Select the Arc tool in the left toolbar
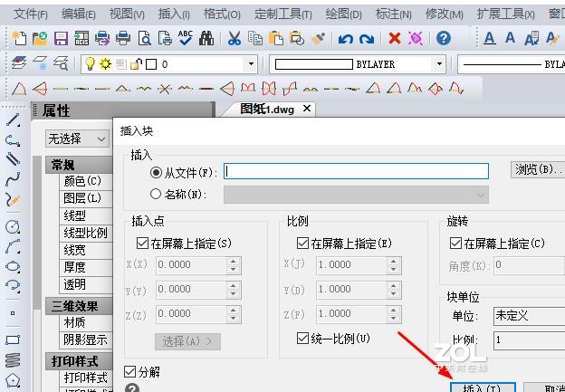Viewport: 565px width, 392px height. tap(13, 246)
